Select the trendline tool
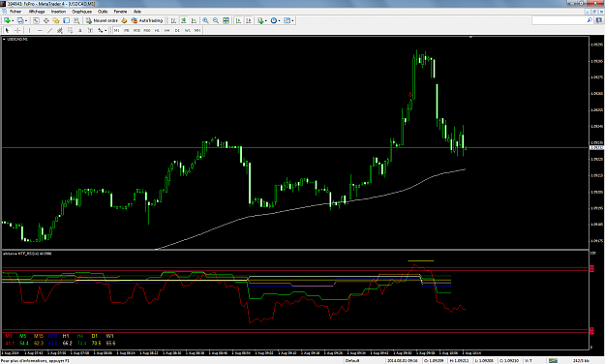This screenshot has width=605, height=364. pyautogui.click(x=49, y=30)
